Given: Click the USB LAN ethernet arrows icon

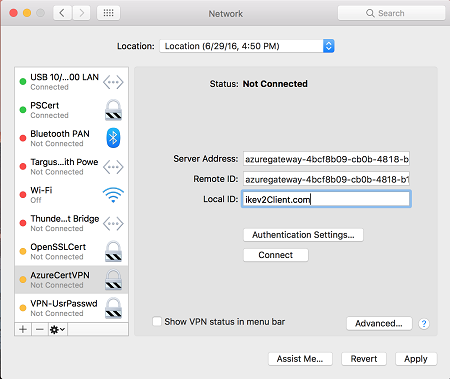Looking at the screenshot, I should point(113,82).
